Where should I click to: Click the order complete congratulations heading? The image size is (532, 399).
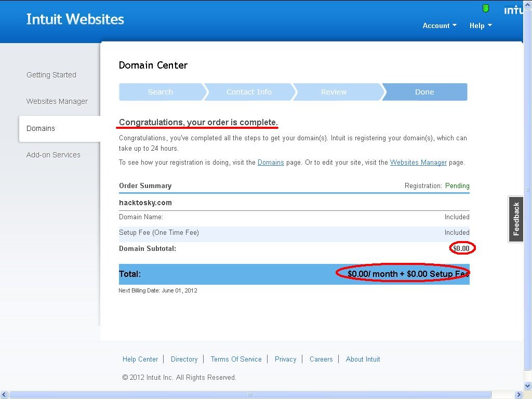point(198,122)
